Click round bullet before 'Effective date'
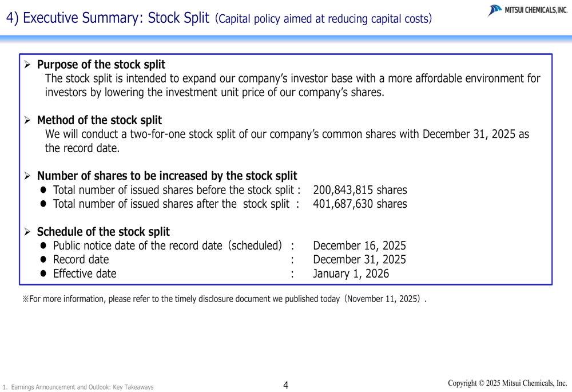The height and width of the screenshot is (392, 572). tap(45, 274)
